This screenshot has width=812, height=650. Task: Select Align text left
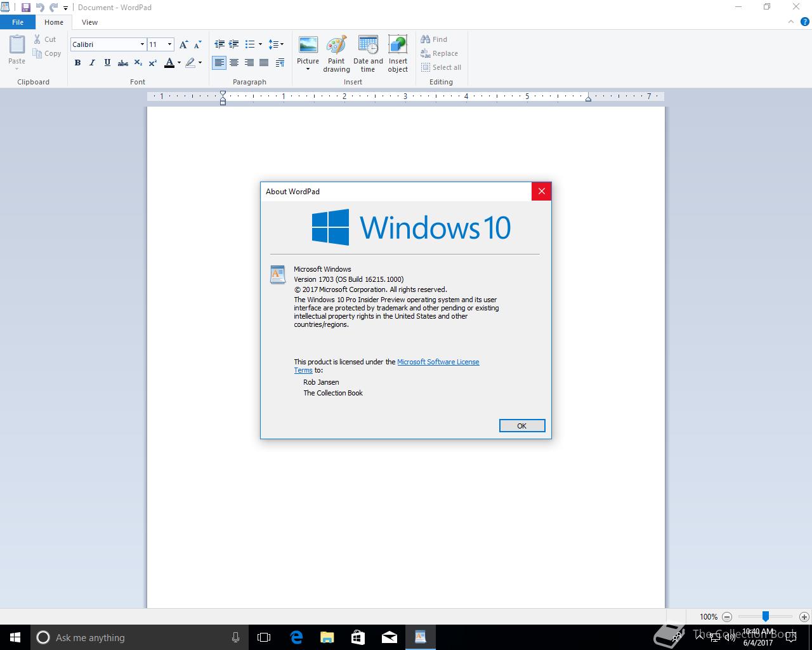(219, 63)
